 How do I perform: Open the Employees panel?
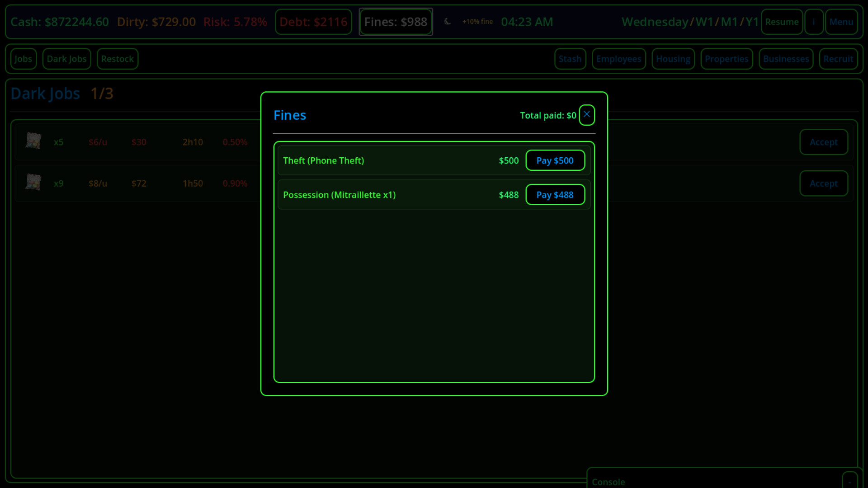(x=618, y=59)
